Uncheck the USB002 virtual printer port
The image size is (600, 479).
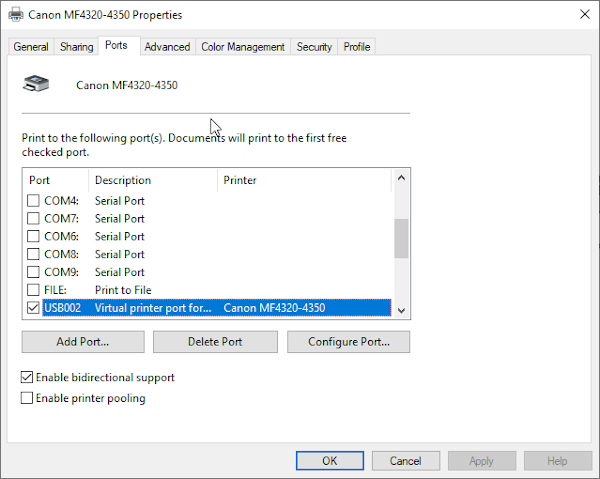(34, 308)
